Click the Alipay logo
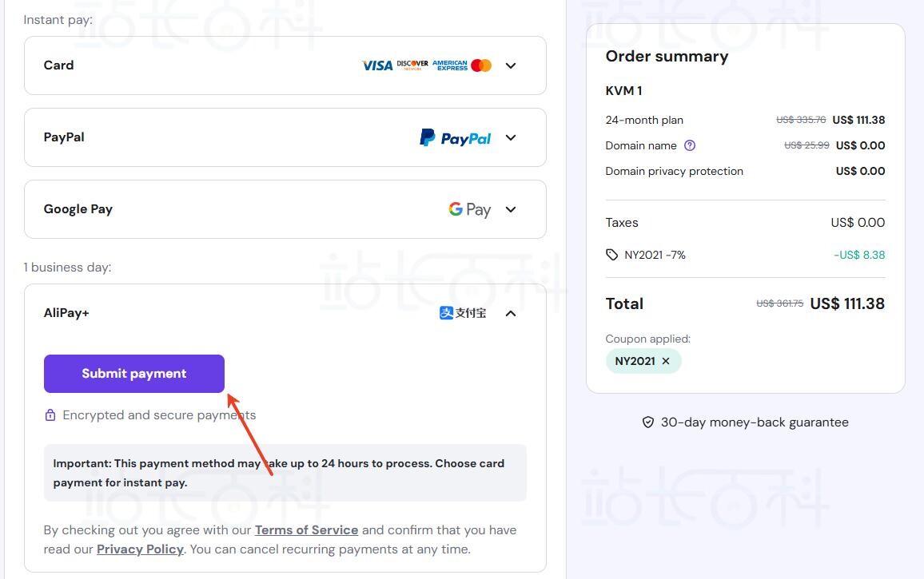This screenshot has height=579, width=924. (x=463, y=313)
